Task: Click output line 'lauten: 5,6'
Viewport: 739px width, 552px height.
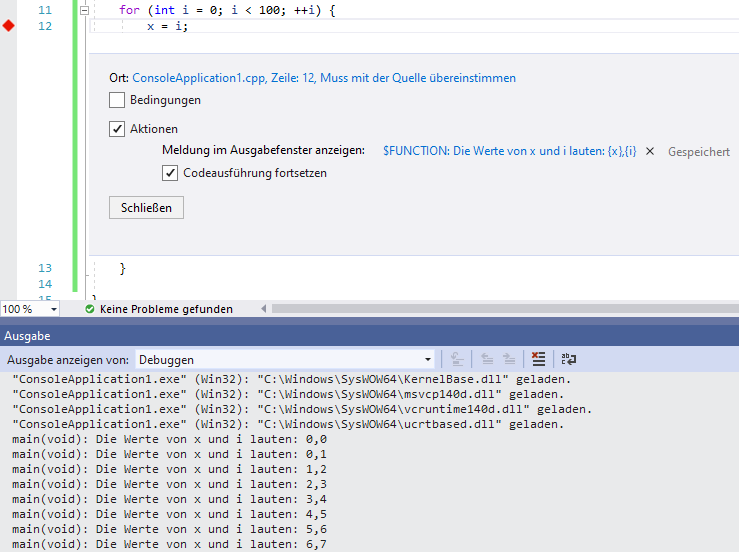Action: (169, 529)
